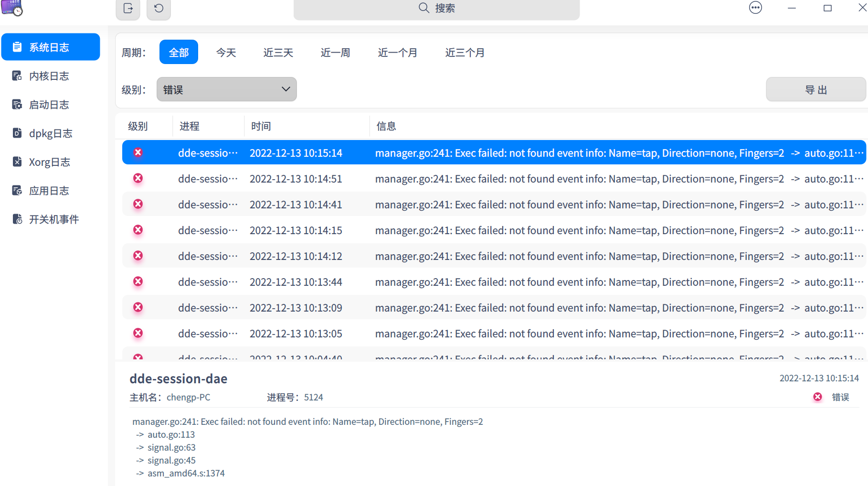
Task: Select the timestamp 2022-12-13 10:14:51
Action: 296,179
